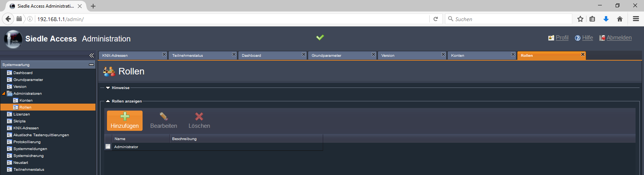644x175 pixels.
Task: Collapse the Rollen anzeigen section
Action: 108,101
